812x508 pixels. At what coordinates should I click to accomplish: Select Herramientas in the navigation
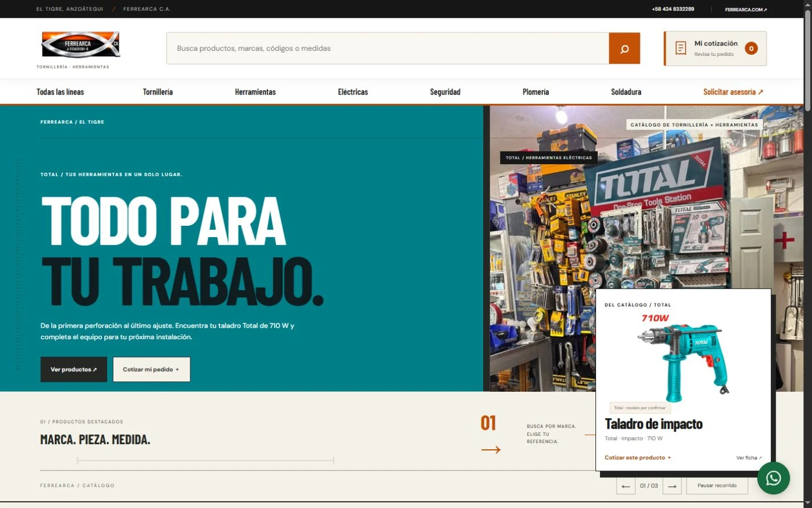point(255,92)
